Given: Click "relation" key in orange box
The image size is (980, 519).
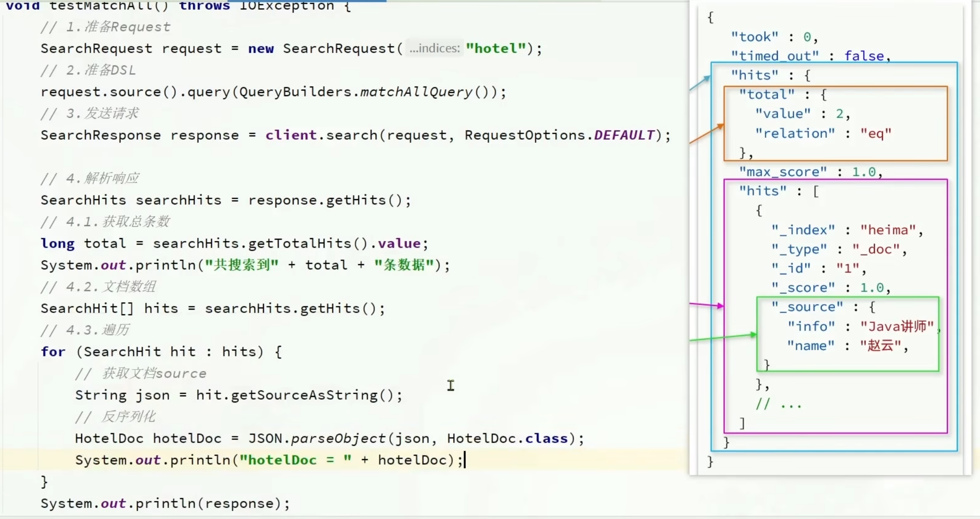Looking at the screenshot, I should point(795,134).
